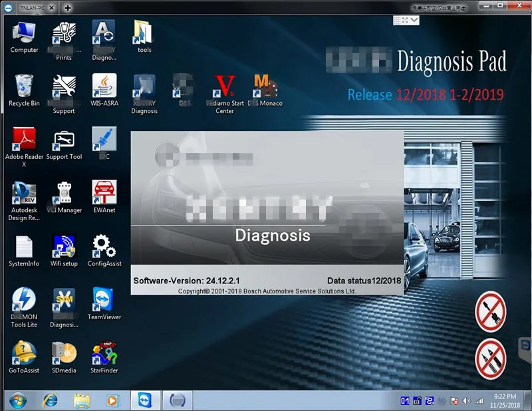Open the Vediamo Start Center

[x=224, y=86]
